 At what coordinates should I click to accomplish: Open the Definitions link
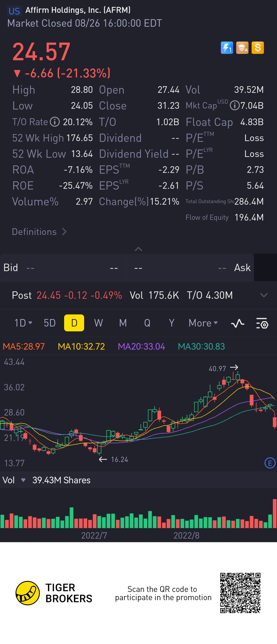click(x=39, y=232)
